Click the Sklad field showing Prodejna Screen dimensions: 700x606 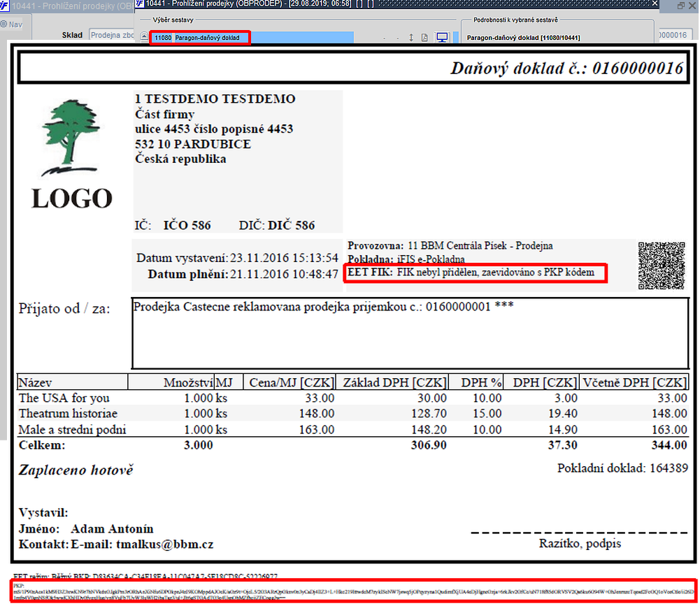(x=112, y=35)
